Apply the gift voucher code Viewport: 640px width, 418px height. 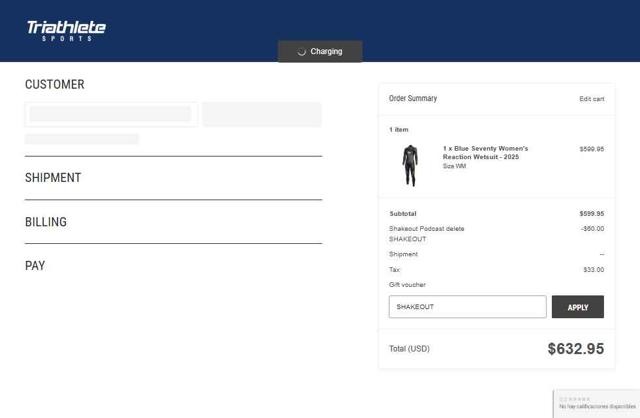[578, 307]
